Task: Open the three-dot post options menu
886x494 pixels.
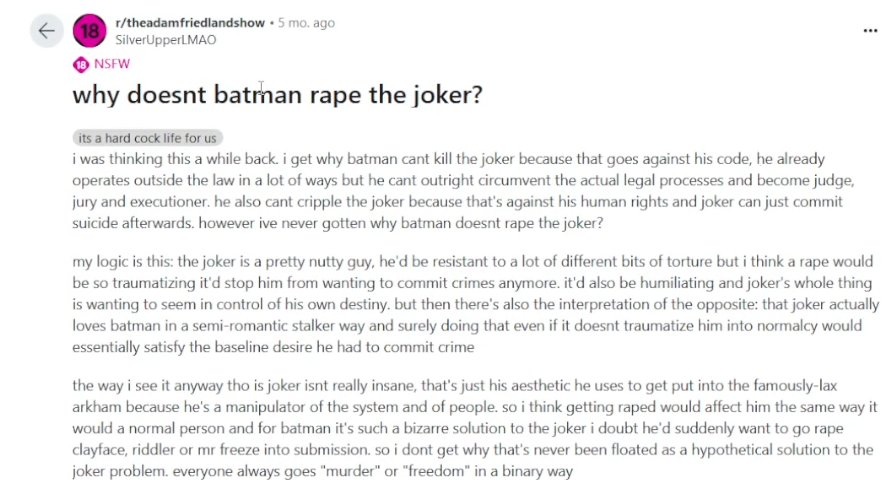Action: pos(870,31)
